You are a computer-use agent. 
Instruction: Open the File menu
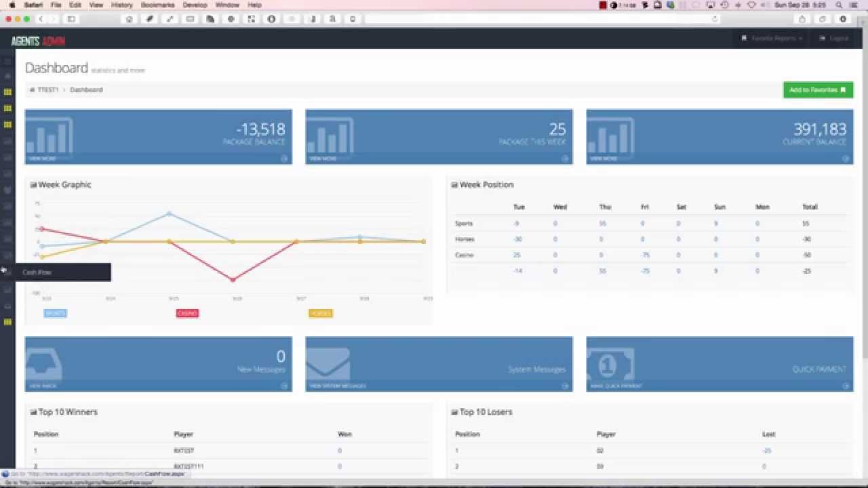56,5
